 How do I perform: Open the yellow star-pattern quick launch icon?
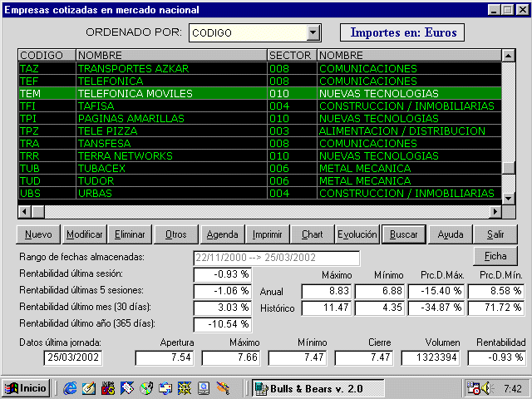(x=185, y=388)
